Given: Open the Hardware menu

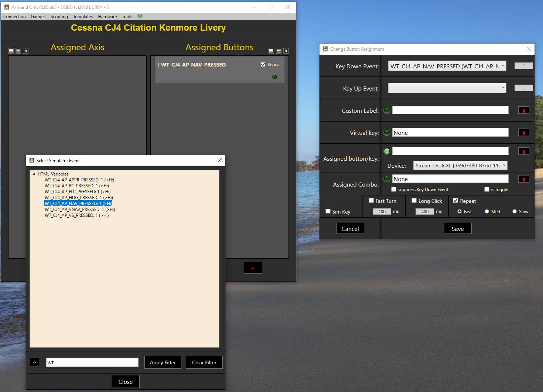Looking at the screenshot, I should tap(107, 17).
